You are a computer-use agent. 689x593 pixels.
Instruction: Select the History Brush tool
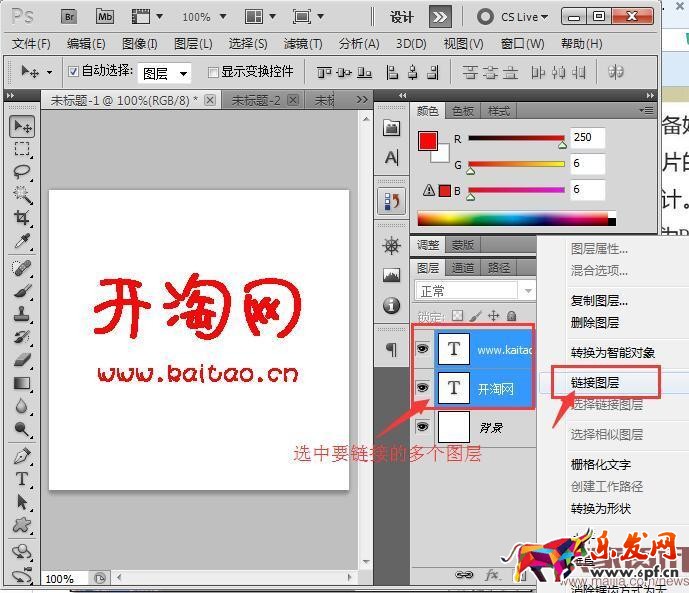click(x=22, y=336)
